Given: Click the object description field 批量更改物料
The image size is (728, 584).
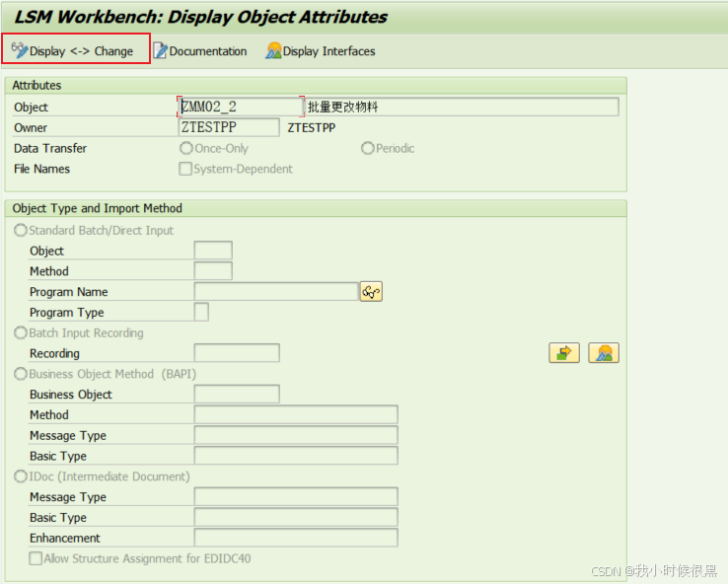Looking at the screenshot, I should click(462, 107).
